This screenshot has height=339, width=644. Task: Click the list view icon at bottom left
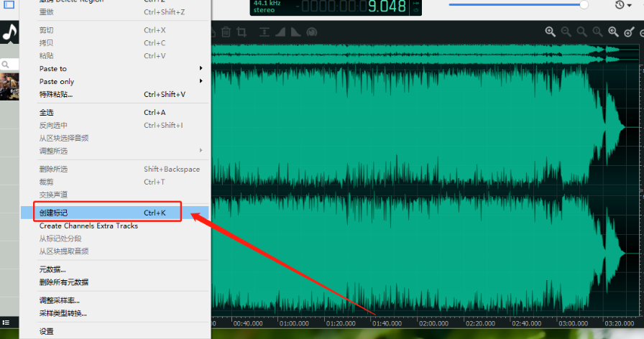(6, 324)
